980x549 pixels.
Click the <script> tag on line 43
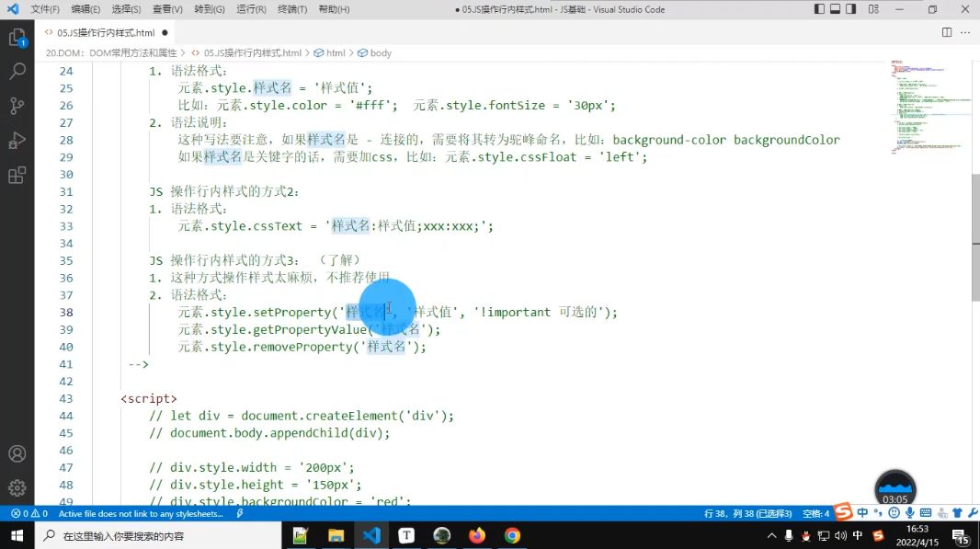149,398
